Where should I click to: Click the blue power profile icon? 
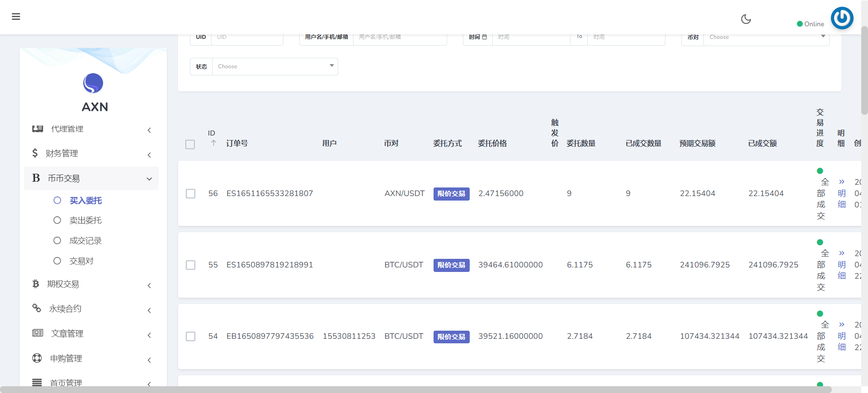842,18
